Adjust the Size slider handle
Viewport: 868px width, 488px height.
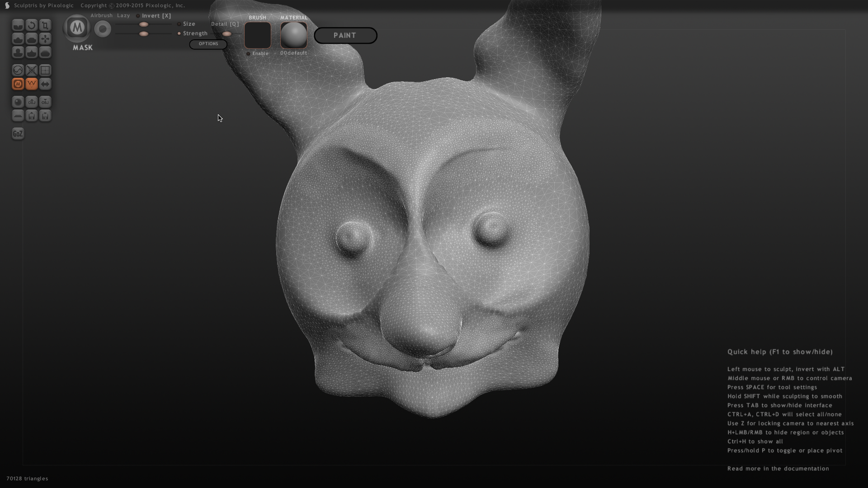144,24
